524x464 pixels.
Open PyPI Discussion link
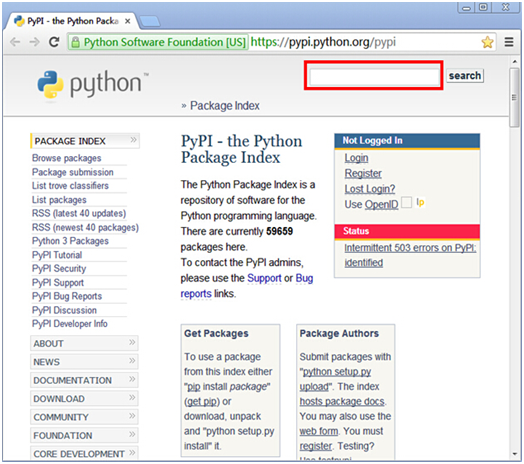point(64,310)
